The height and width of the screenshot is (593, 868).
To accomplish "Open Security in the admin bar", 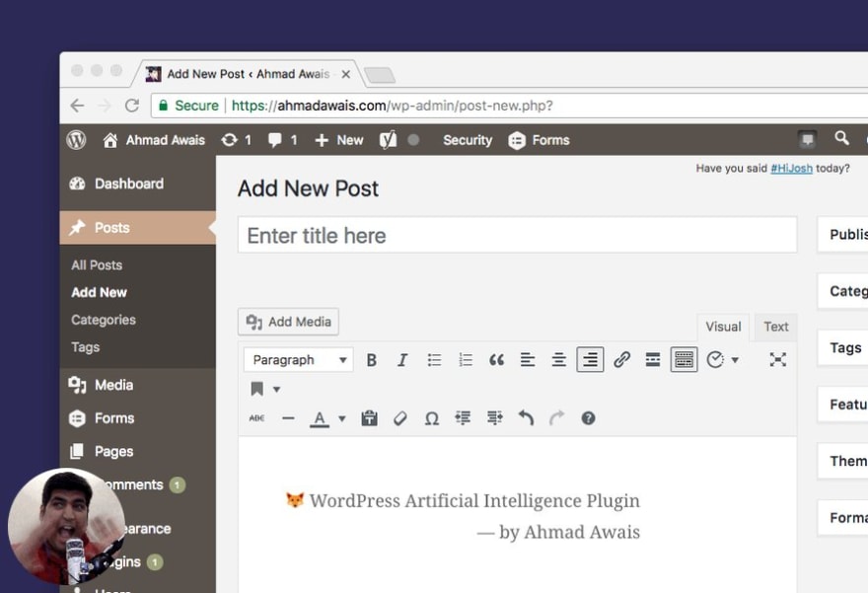I will [x=468, y=140].
